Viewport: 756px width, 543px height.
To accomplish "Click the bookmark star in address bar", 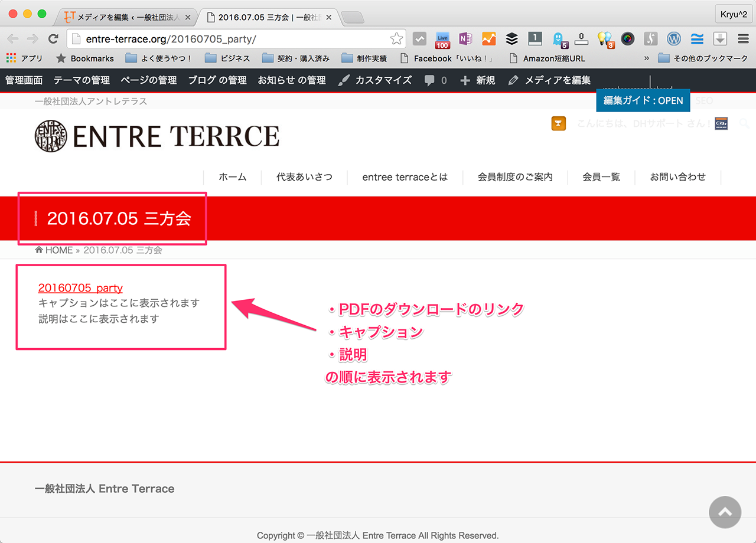I will (396, 39).
